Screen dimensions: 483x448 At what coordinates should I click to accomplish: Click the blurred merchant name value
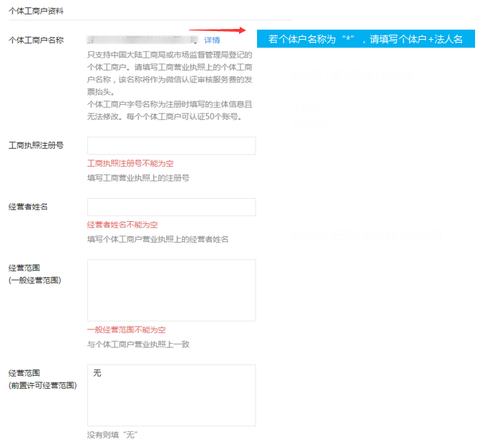click(x=142, y=40)
